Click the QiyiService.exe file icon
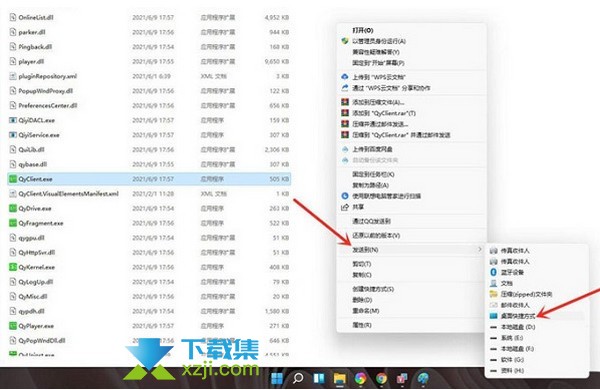 tap(13, 135)
